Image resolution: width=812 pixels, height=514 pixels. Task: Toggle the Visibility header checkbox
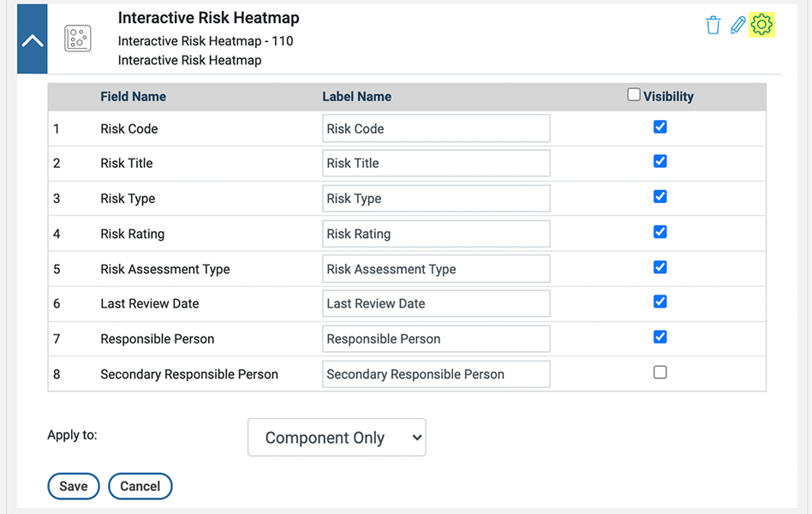634,95
